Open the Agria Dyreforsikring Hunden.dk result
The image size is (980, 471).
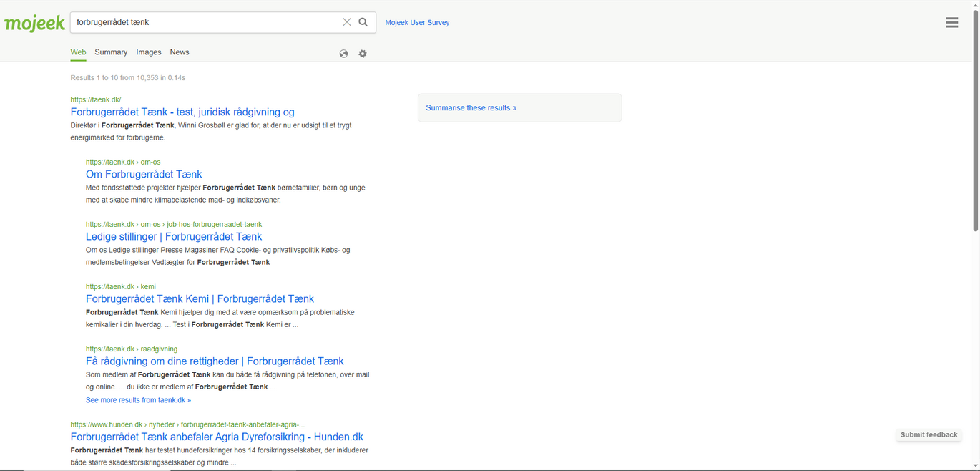pyautogui.click(x=217, y=437)
